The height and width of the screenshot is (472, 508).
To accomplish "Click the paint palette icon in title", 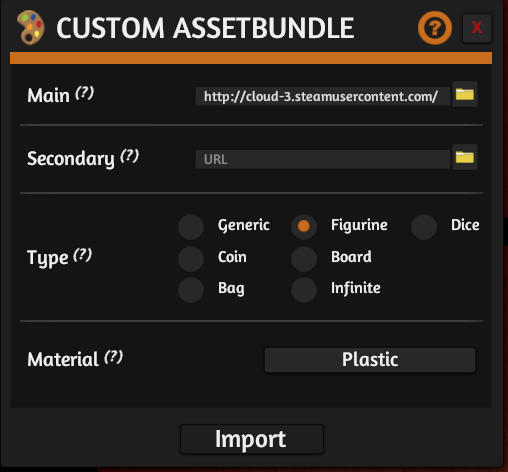I will [30, 27].
